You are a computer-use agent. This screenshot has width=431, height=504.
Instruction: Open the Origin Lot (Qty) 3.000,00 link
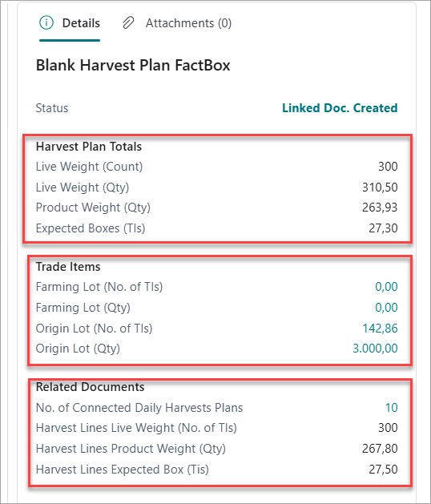375,349
